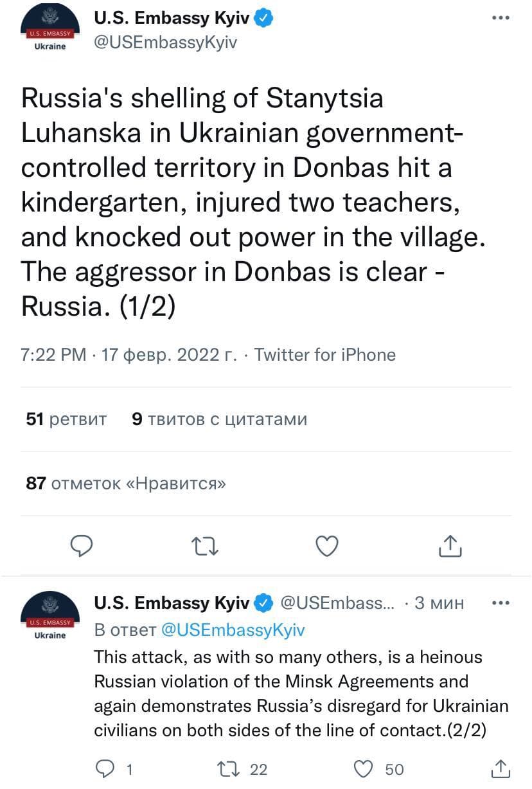This screenshot has width=532, height=789.
Task: View the 51 retweets list
Action: [x=66, y=419]
